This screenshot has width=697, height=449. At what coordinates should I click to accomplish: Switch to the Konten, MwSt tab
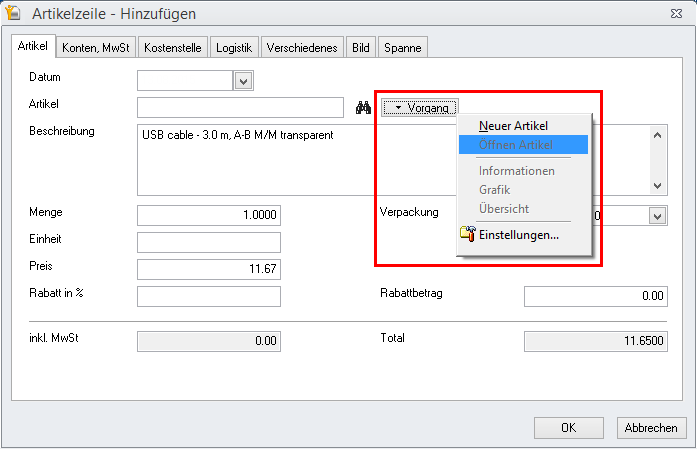point(97,47)
